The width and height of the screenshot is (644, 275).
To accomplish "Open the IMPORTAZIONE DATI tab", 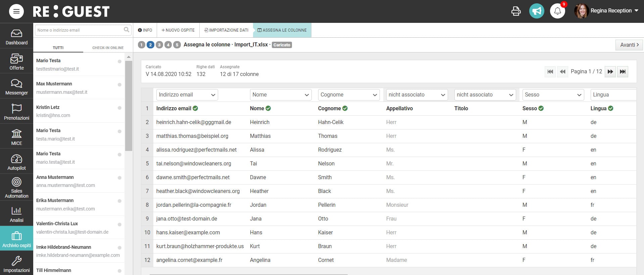I will 226,30.
